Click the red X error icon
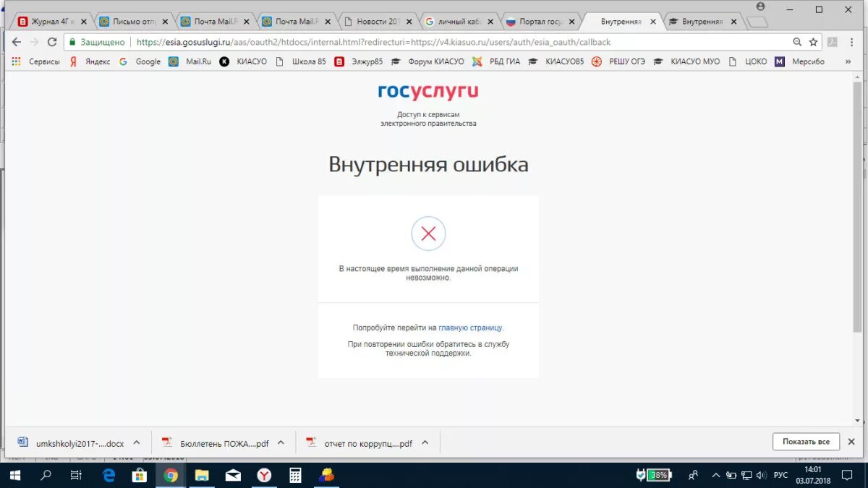868x488 pixels. tap(428, 234)
